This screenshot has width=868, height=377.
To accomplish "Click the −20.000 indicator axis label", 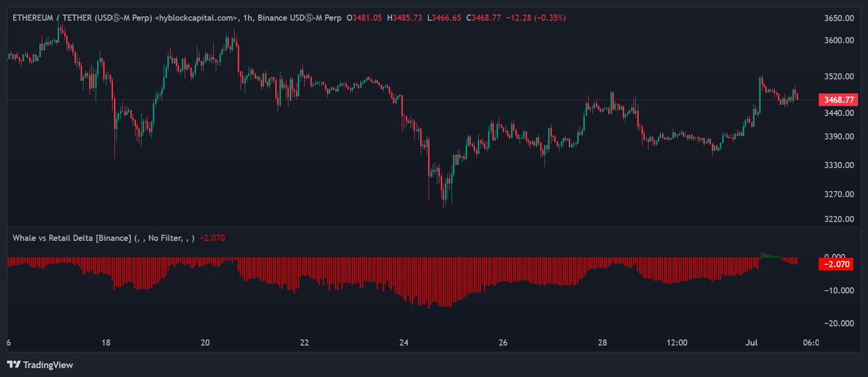I will coord(838,323).
